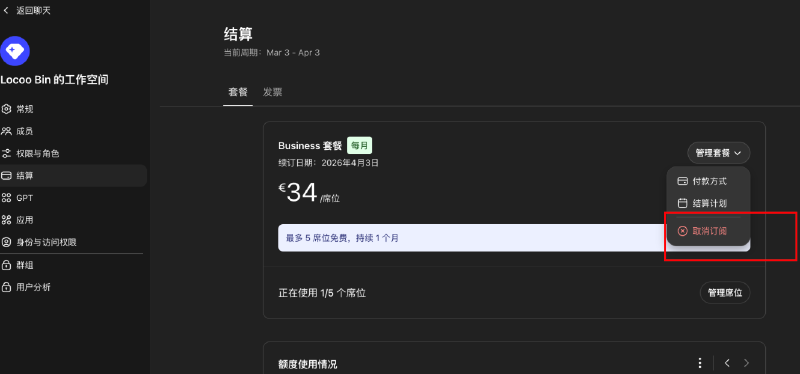
Task: Click the Business 套餐 plan title
Action: click(310, 146)
